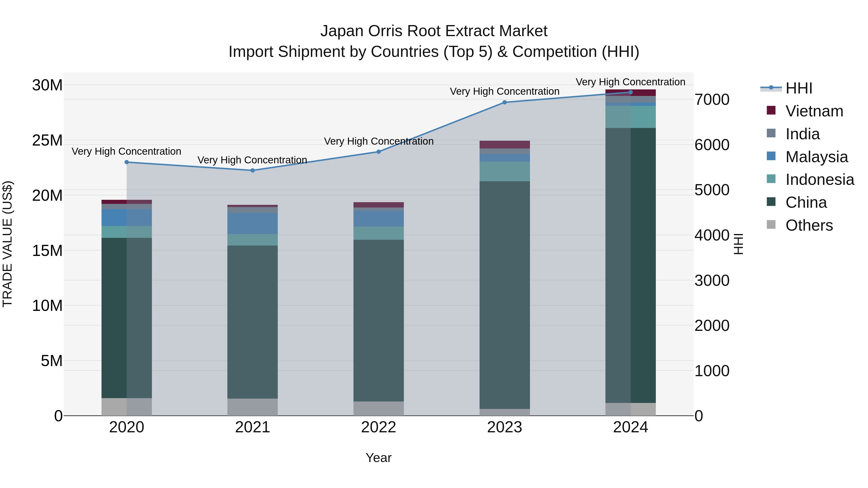
Task: Click the 2023 x-axis label
Action: 505,427
